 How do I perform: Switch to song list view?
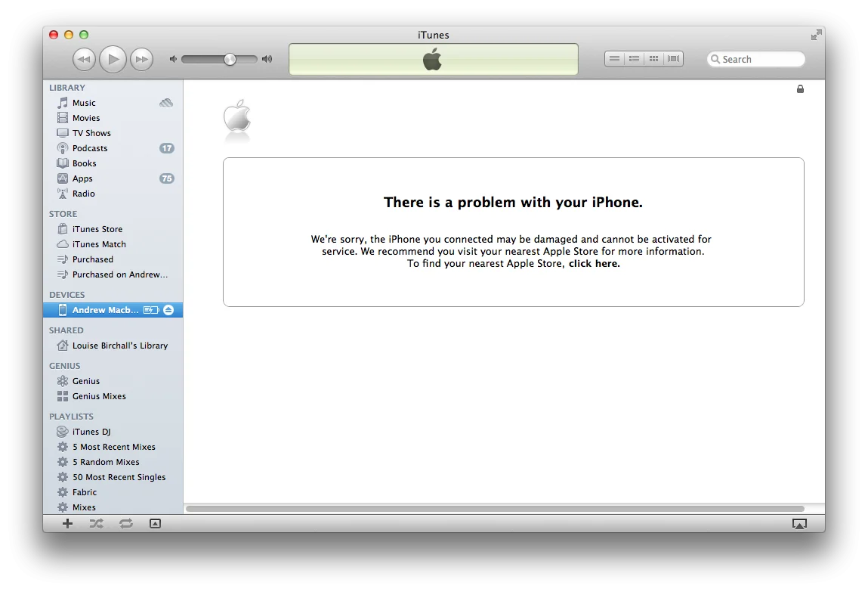(x=614, y=59)
